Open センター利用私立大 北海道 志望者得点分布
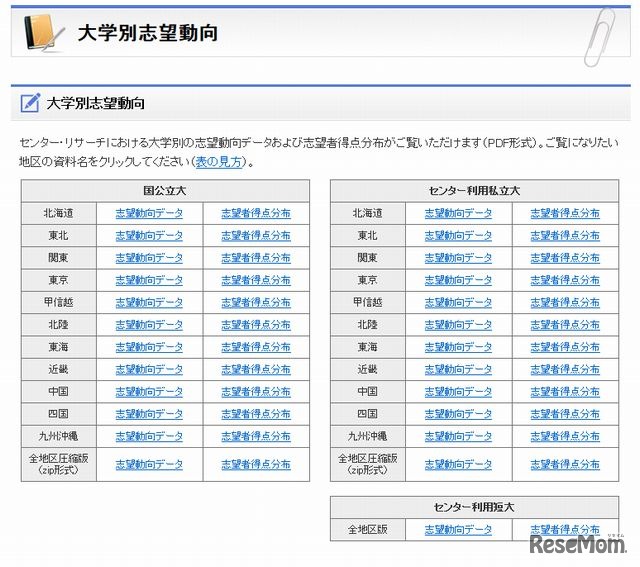This screenshot has width=640, height=567. tap(565, 213)
